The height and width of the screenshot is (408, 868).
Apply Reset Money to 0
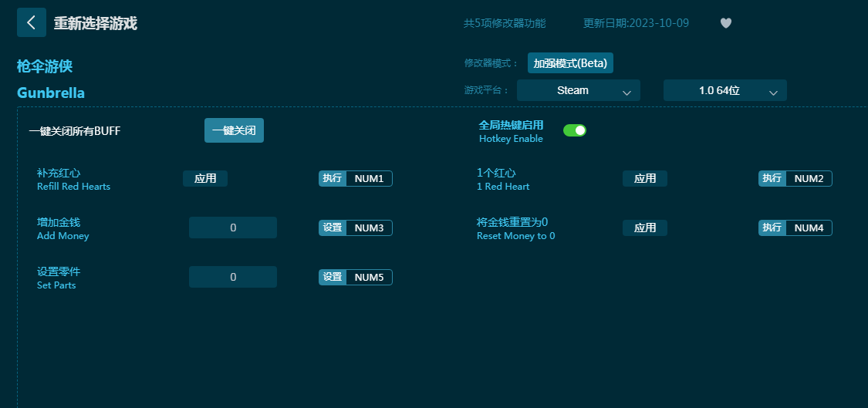coord(644,228)
